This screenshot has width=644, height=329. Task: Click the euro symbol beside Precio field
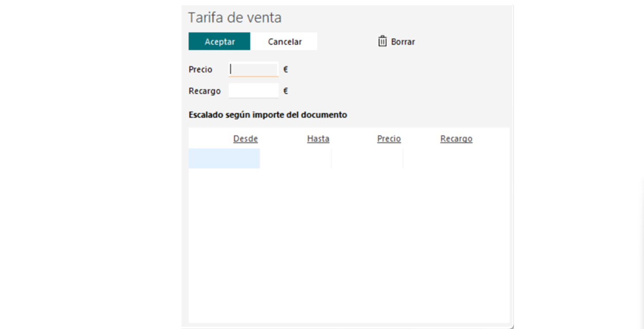[x=286, y=70]
